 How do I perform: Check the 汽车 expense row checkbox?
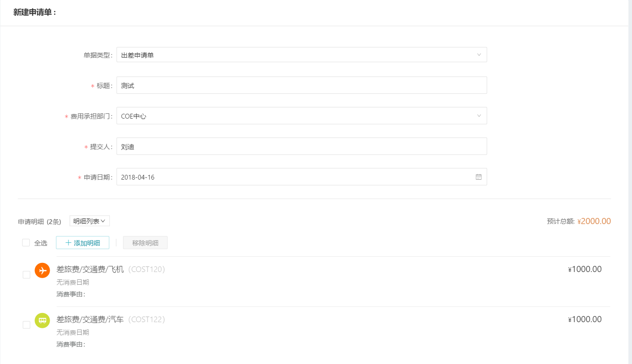tap(26, 325)
